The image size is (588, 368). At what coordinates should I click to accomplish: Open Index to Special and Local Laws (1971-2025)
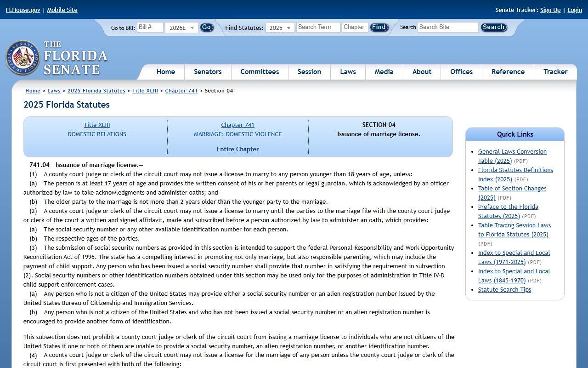tap(514, 257)
